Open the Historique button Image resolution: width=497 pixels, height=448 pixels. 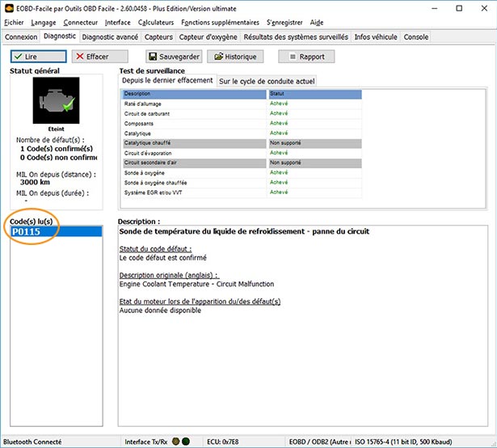(x=235, y=57)
